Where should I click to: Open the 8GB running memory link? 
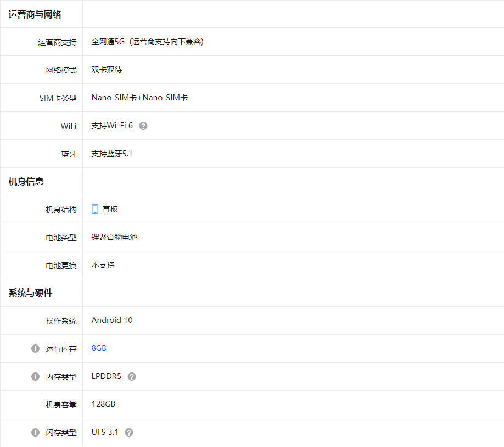[x=99, y=349]
